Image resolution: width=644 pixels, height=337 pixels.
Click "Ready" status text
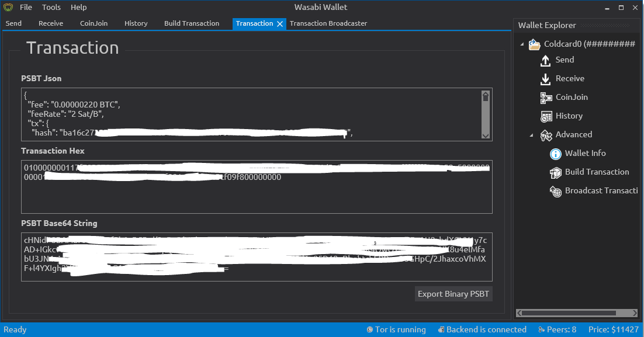pyautogui.click(x=15, y=329)
